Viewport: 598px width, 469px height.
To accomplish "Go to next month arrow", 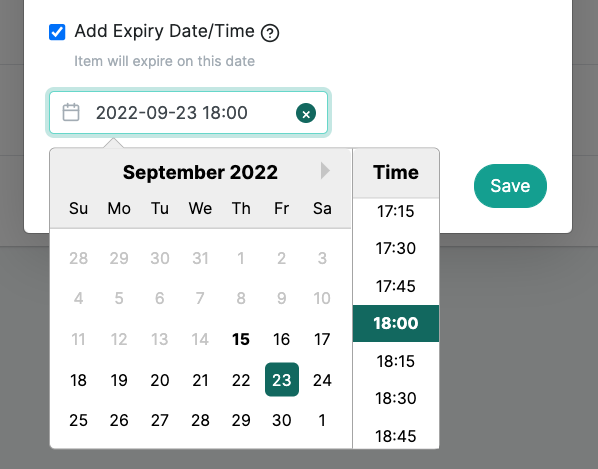I will tap(325, 170).
